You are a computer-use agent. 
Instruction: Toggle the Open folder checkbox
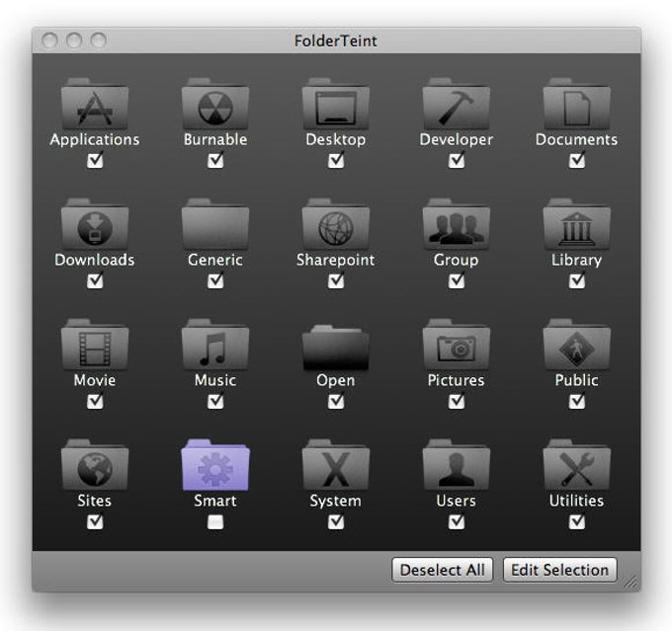coord(336,401)
